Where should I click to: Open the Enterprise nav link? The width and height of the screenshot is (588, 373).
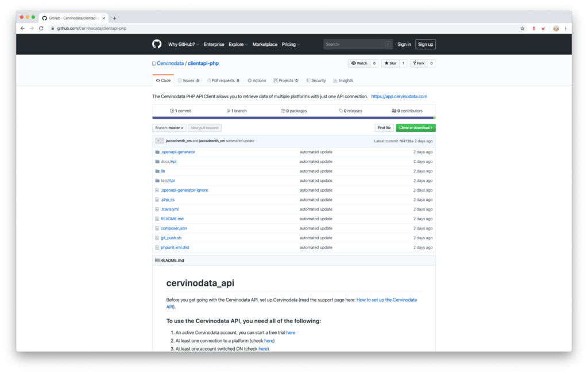point(214,44)
